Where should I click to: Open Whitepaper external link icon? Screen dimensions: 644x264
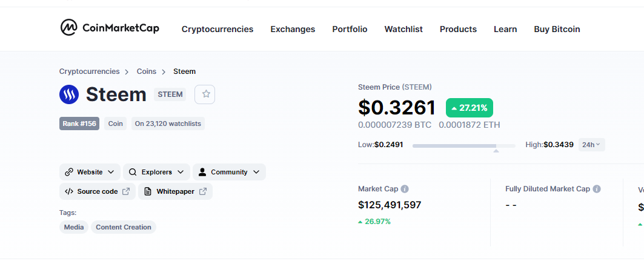[203, 191]
